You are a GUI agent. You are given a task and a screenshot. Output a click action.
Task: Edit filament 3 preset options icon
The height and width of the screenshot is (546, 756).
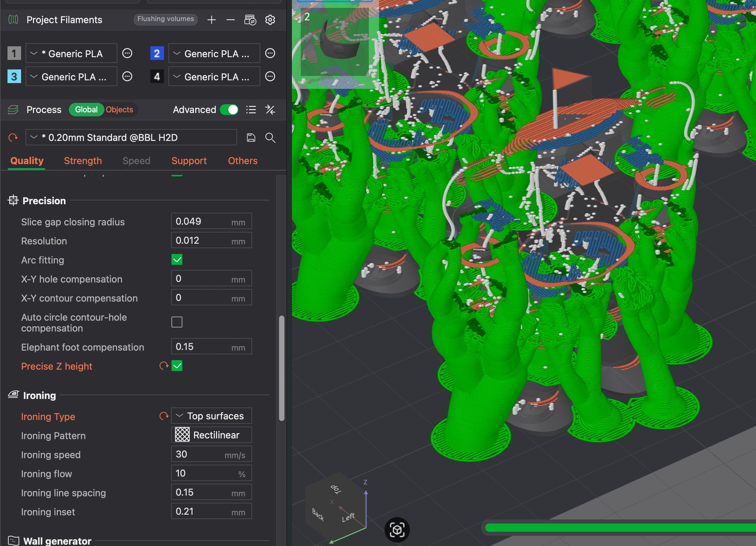pyautogui.click(x=127, y=76)
